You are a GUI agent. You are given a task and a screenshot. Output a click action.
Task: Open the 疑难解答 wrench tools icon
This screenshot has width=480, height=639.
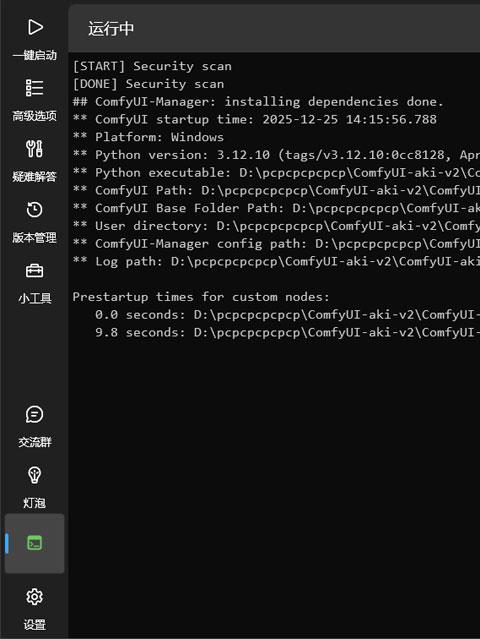(34, 149)
